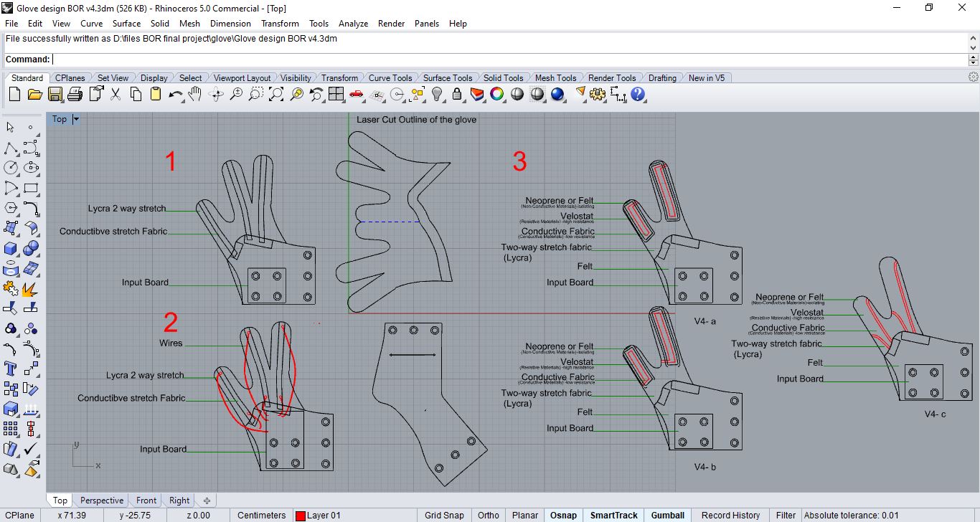This screenshot has width=980, height=522.
Task: Disable the Gumball toggle
Action: pyautogui.click(x=668, y=515)
